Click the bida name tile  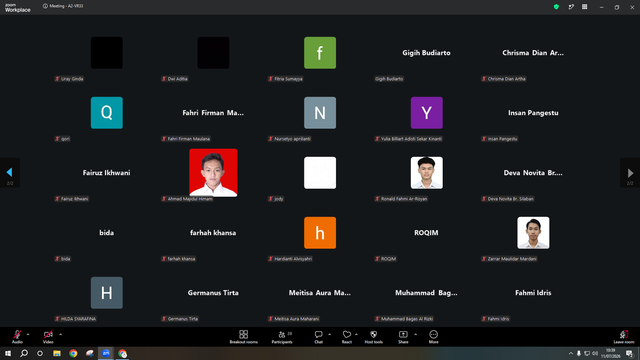[x=107, y=233]
